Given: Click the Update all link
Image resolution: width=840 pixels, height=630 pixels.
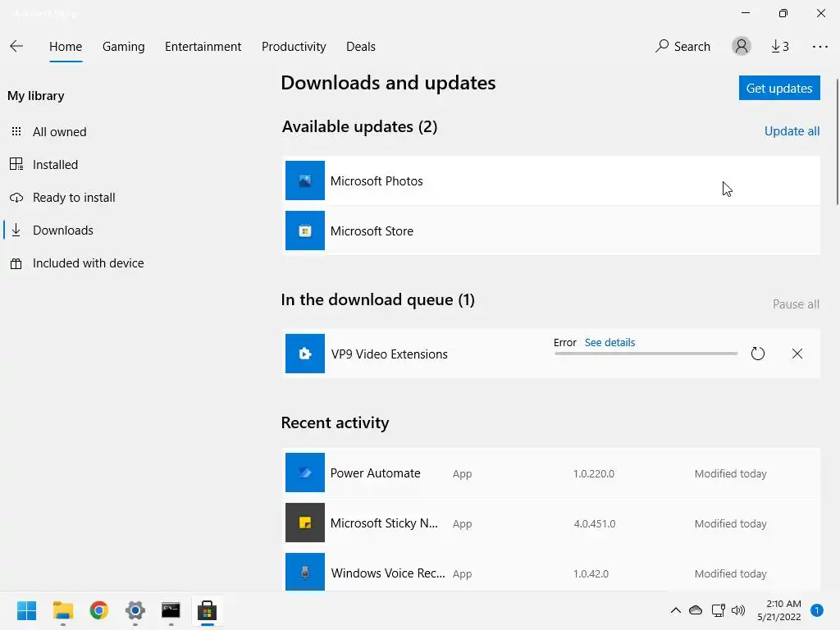Looking at the screenshot, I should 792,131.
